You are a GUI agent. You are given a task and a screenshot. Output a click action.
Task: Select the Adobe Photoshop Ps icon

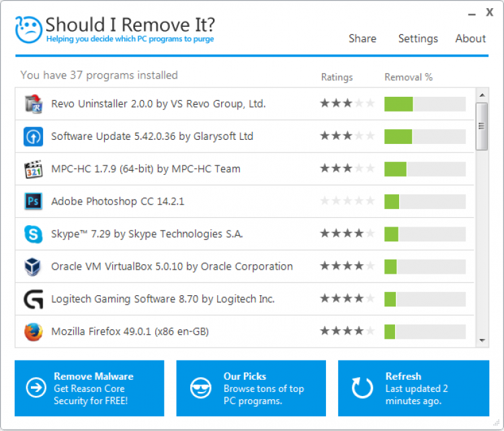pos(34,201)
